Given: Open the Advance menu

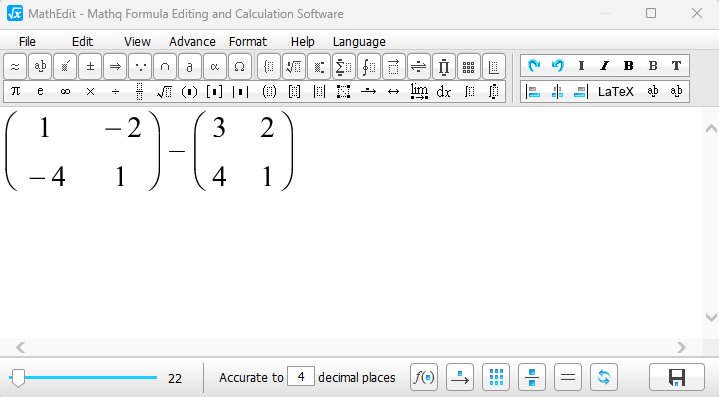Looking at the screenshot, I should (192, 42).
